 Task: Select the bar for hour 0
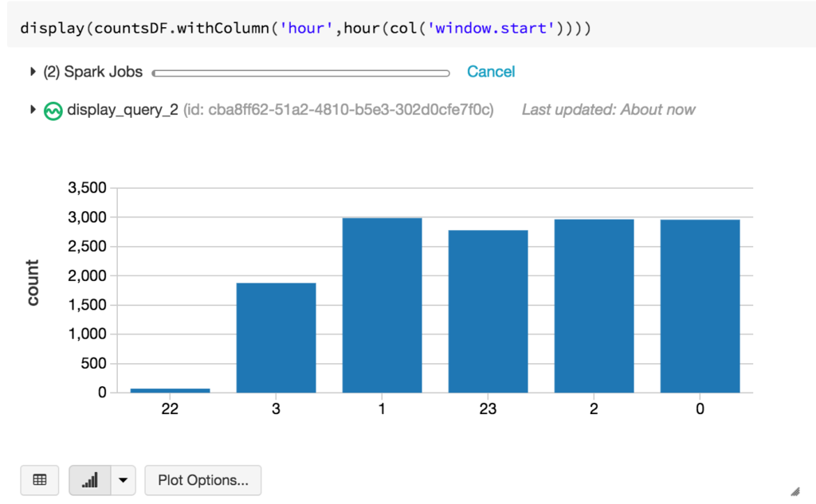tap(700, 306)
